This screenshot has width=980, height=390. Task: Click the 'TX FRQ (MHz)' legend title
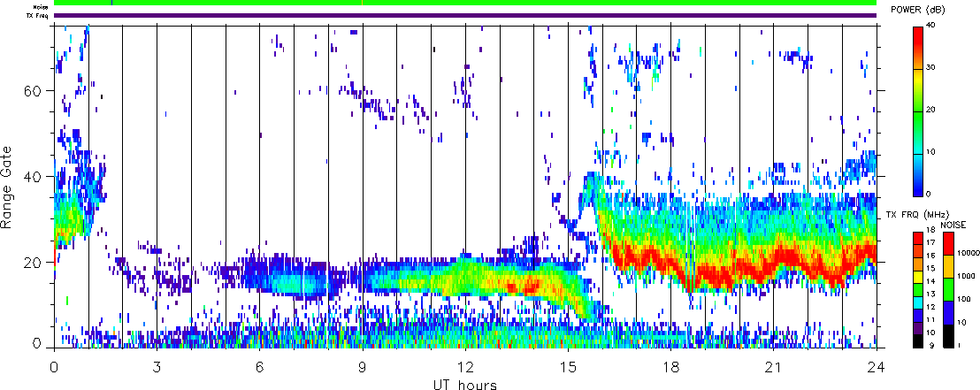coord(917,215)
